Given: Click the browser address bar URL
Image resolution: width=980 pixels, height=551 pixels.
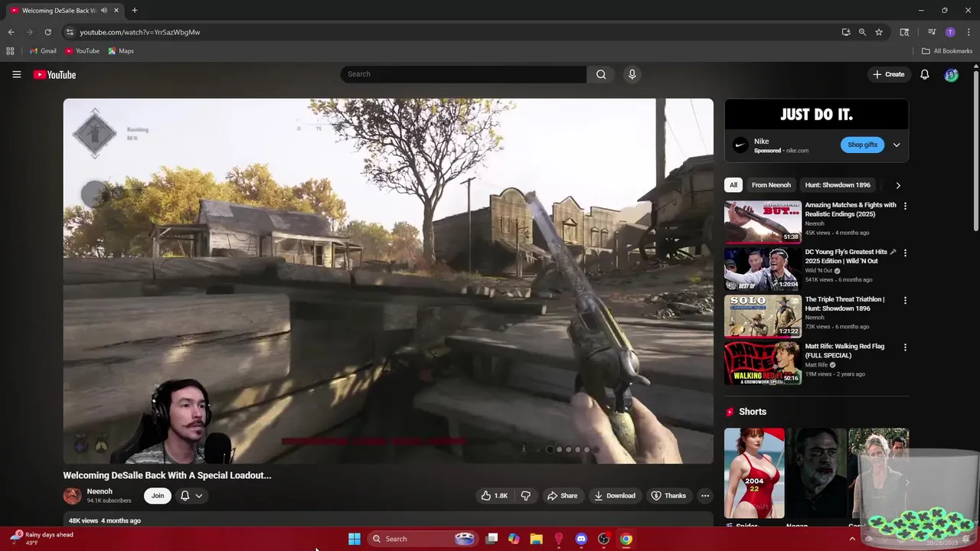Looking at the screenshot, I should pyautogui.click(x=140, y=32).
